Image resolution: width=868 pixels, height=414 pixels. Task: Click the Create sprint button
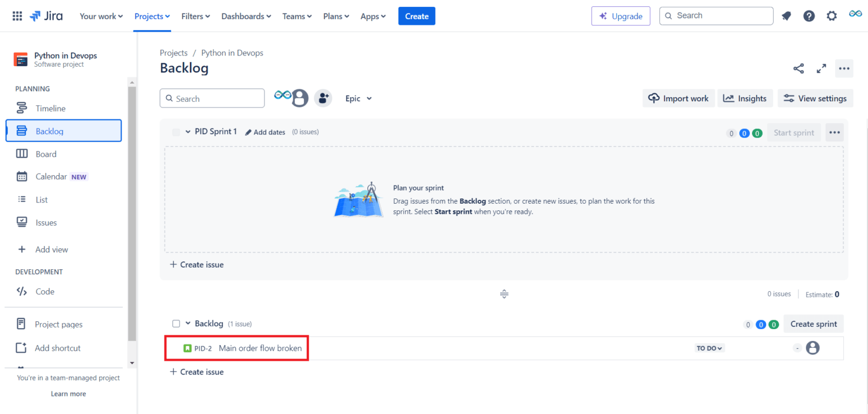point(813,324)
